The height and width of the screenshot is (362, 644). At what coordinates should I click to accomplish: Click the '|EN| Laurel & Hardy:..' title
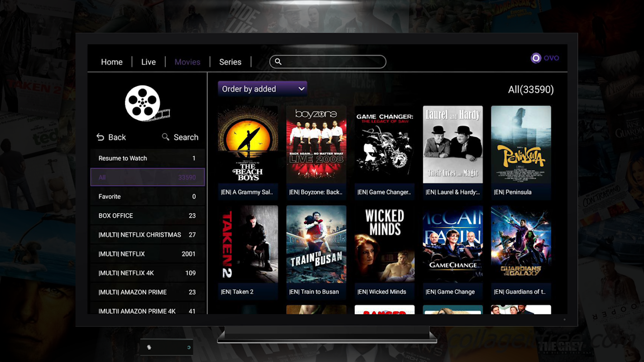(452, 192)
